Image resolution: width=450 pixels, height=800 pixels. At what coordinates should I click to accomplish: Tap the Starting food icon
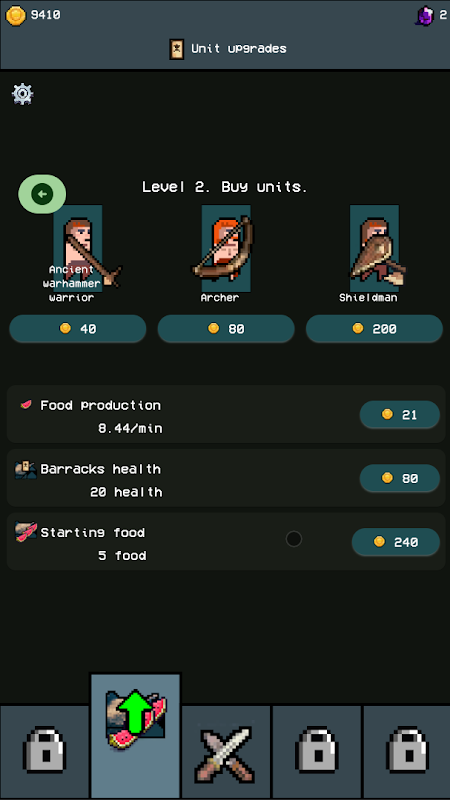coord(26,532)
